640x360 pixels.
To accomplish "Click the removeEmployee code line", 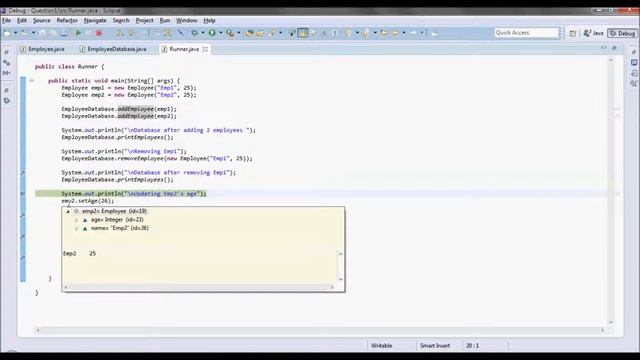I will pos(157,158).
